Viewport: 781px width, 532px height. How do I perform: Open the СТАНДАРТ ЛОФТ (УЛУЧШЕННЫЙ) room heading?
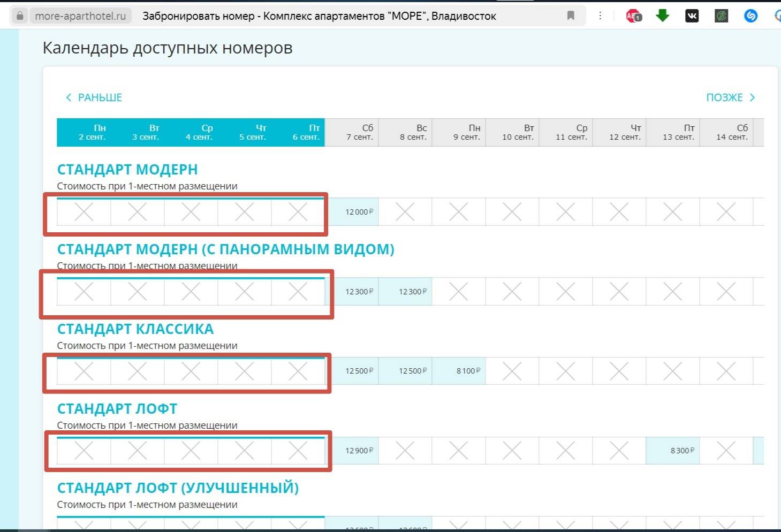coord(178,488)
